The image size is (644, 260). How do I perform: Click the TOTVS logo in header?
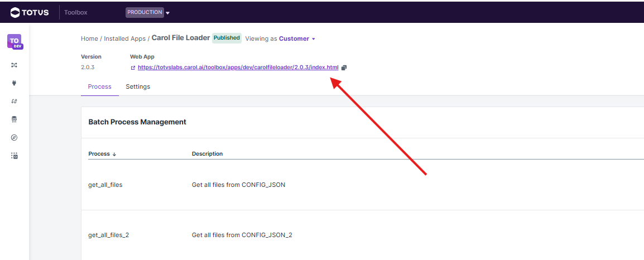tap(30, 12)
